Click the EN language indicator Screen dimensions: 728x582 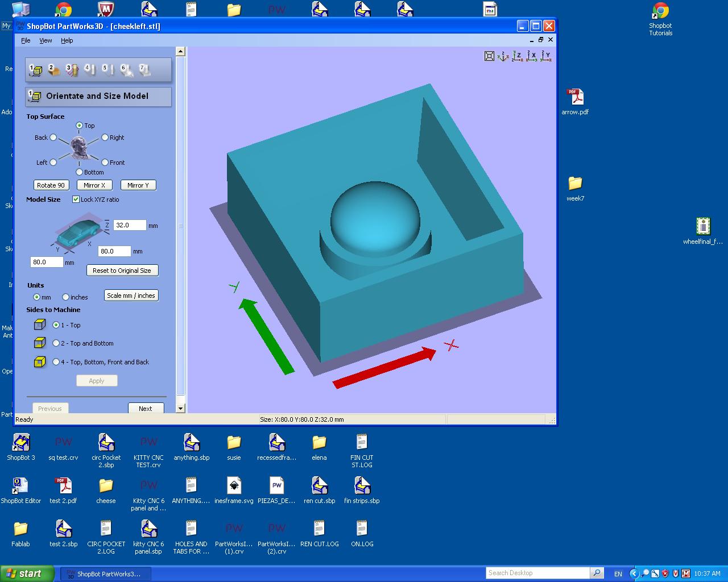tap(618, 574)
